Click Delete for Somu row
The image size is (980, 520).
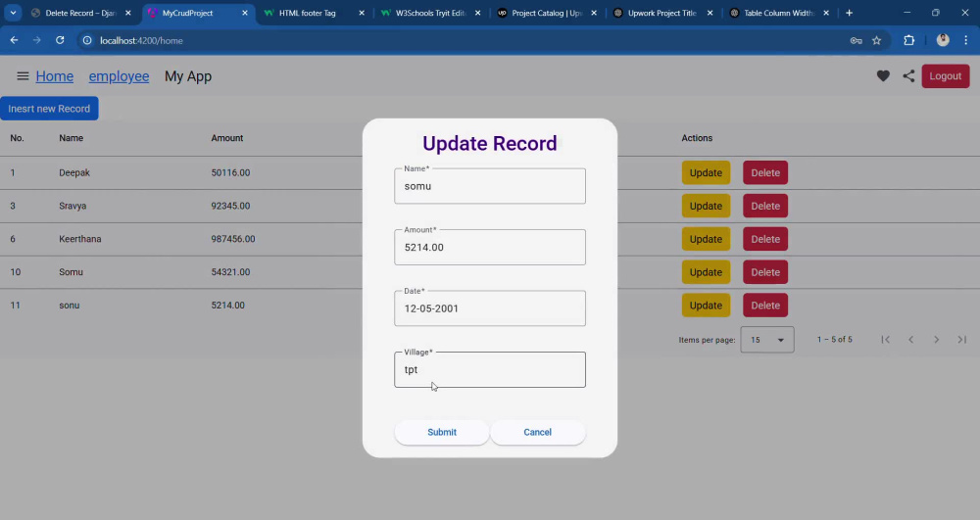pos(765,272)
